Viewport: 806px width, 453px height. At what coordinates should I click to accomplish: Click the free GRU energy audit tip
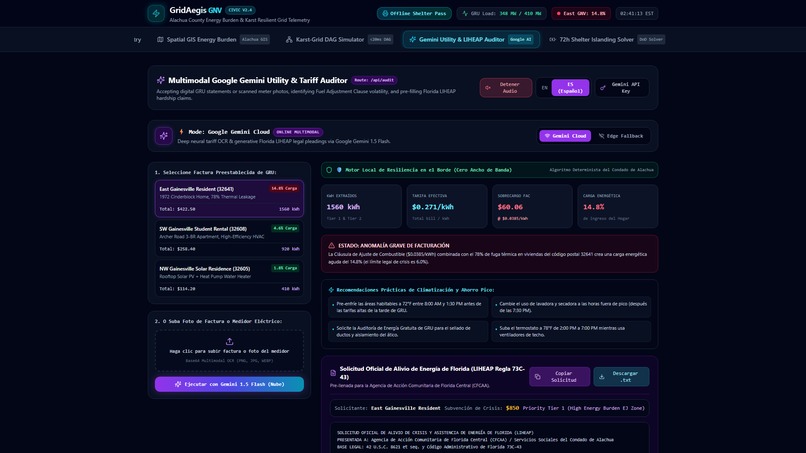(x=408, y=331)
